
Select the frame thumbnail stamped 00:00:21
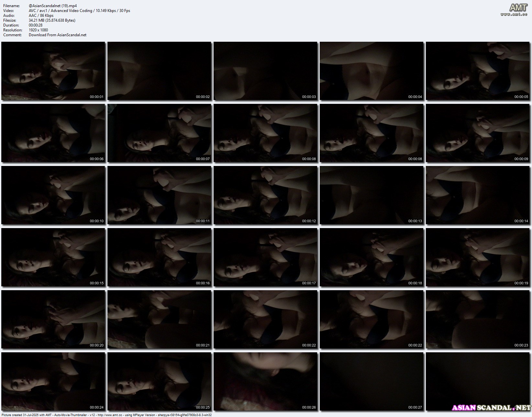pos(159,319)
